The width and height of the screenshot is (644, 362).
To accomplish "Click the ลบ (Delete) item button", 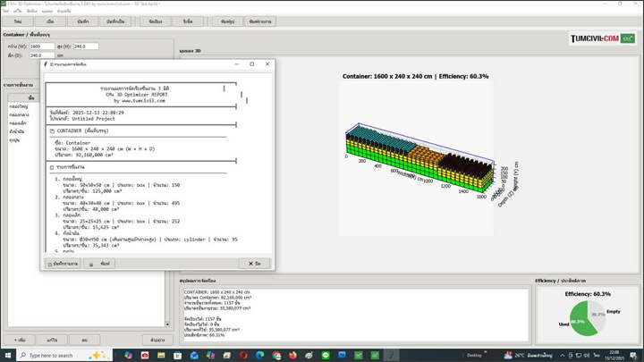I will (x=84, y=340).
